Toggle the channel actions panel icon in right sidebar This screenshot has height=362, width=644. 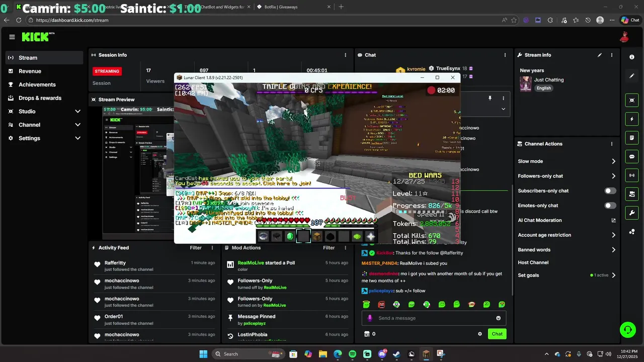(x=632, y=194)
